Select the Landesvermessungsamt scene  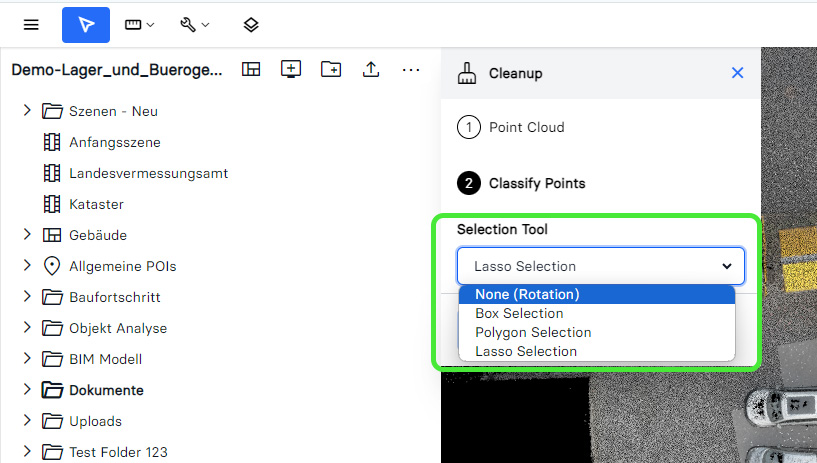148,173
